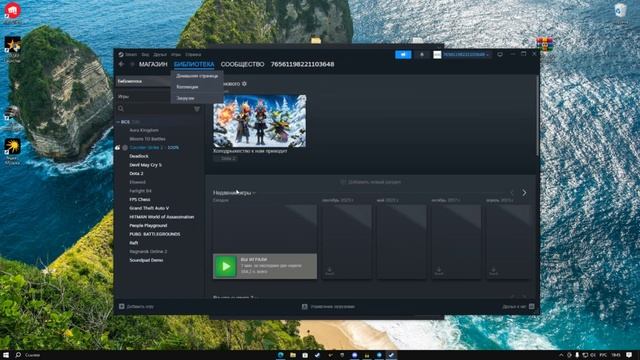Click the library search field
The image size is (640, 360).
tap(154, 109)
